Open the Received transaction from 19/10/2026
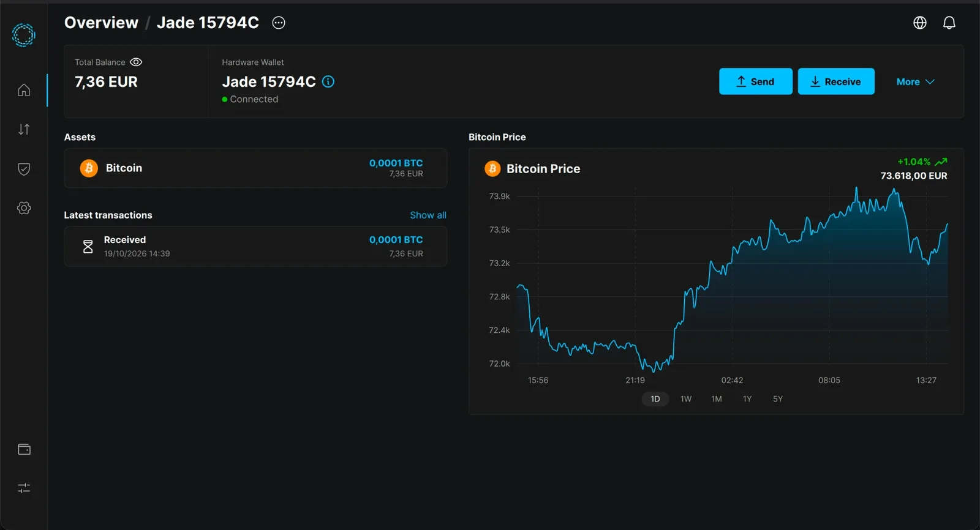 pyautogui.click(x=255, y=247)
